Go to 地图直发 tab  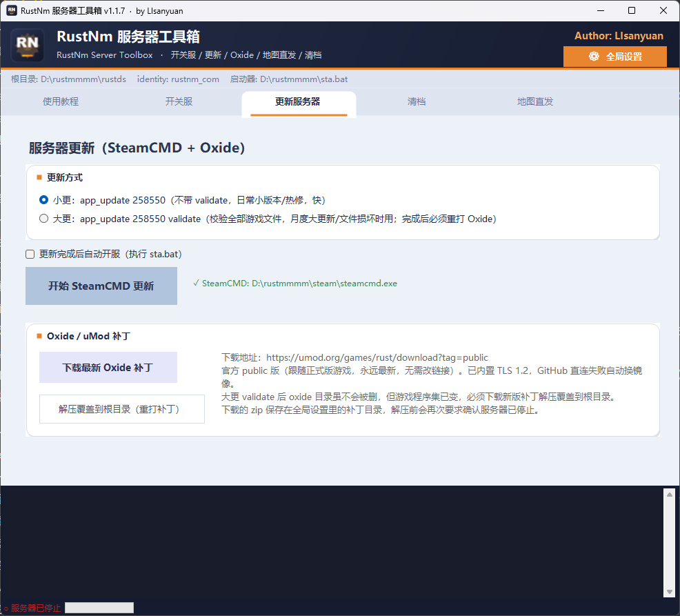[535, 101]
